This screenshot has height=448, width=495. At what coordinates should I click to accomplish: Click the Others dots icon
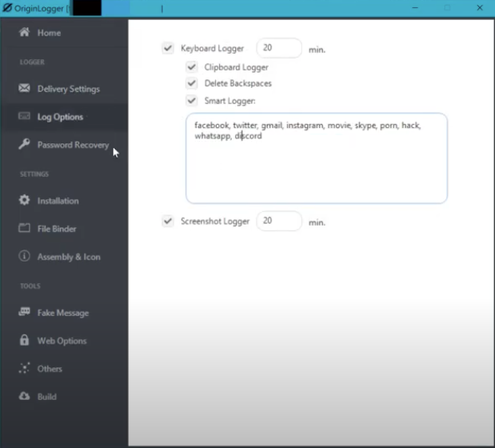pyautogui.click(x=24, y=368)
